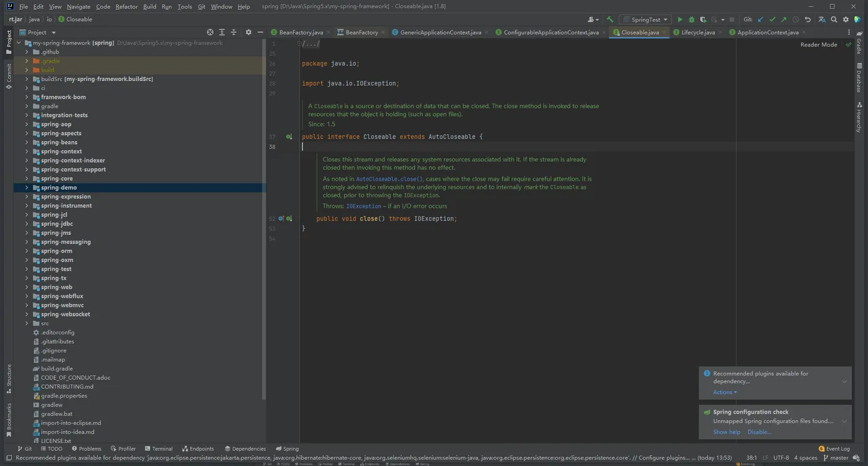Open the Dependencies tool window button

[x=245, y=449]
